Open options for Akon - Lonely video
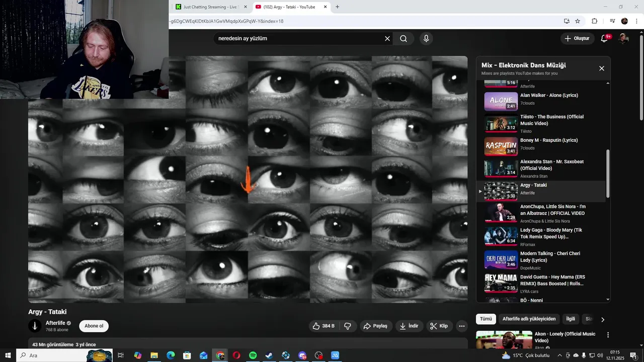Image resolution: width=644 pixels, height=362 pixels. pos(608,335)
